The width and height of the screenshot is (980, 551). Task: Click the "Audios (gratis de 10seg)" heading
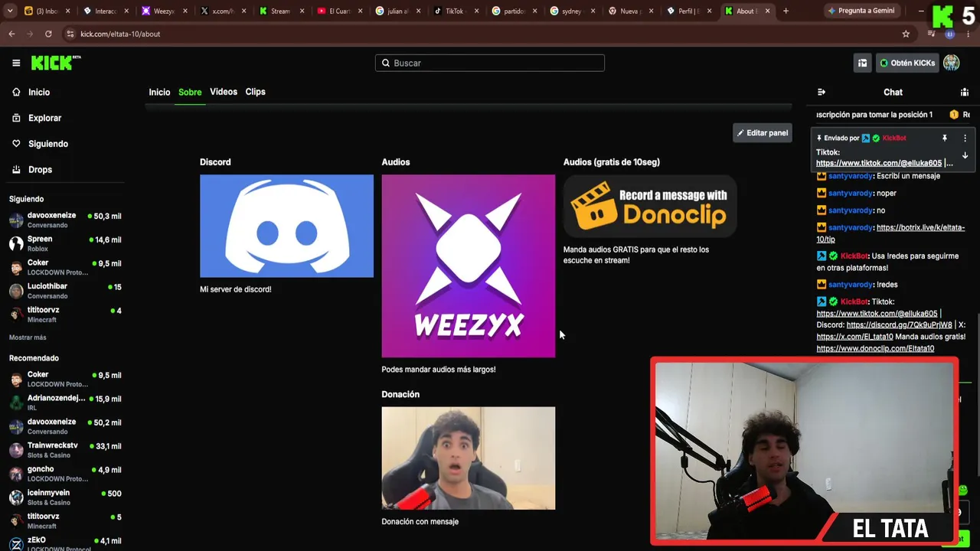(612, 162)
